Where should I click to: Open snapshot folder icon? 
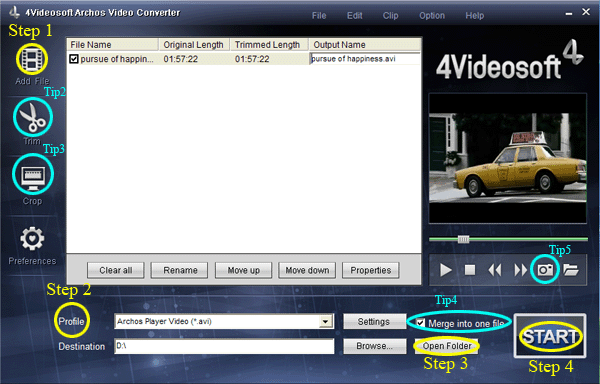(x=571, y=270)
